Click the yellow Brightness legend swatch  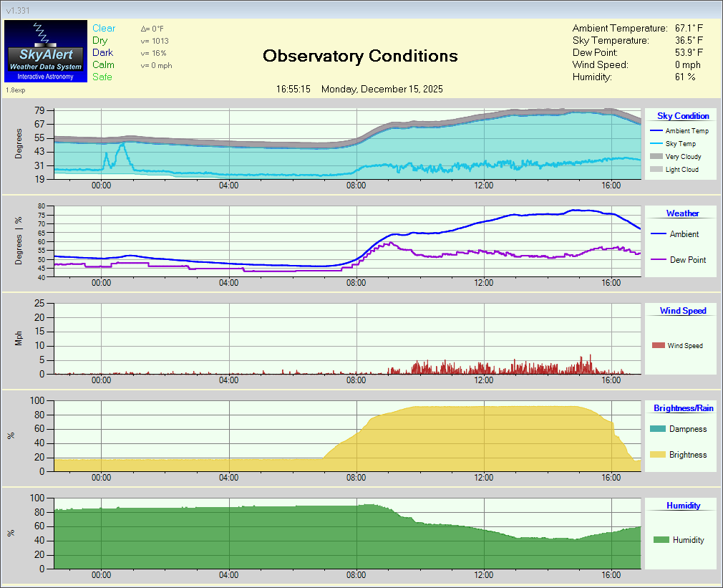(x=657, y=455)
